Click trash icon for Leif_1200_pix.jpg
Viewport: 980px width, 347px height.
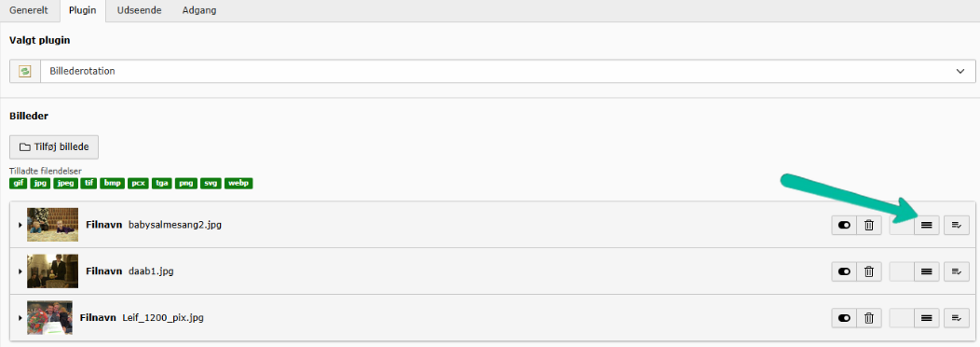[869, 318]
